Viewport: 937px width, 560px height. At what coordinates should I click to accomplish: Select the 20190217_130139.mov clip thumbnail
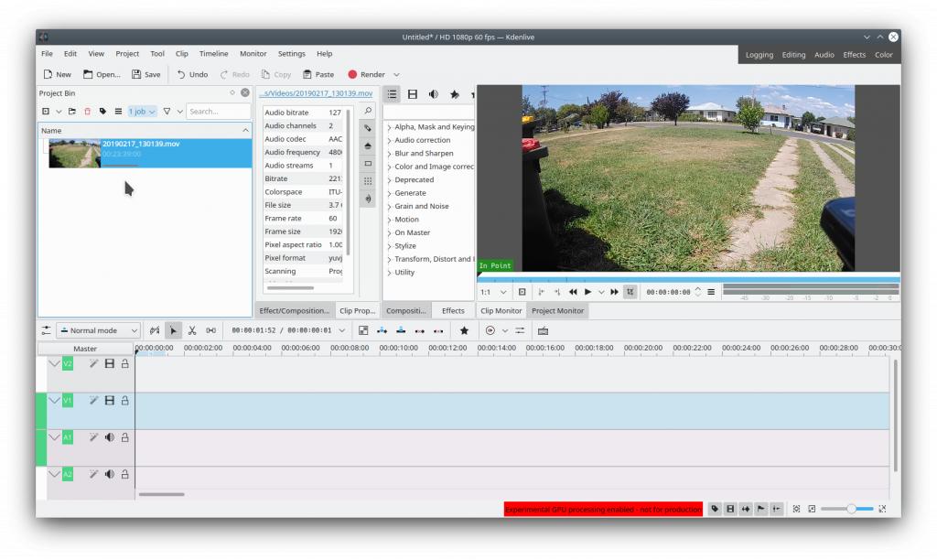pos(74,154)
